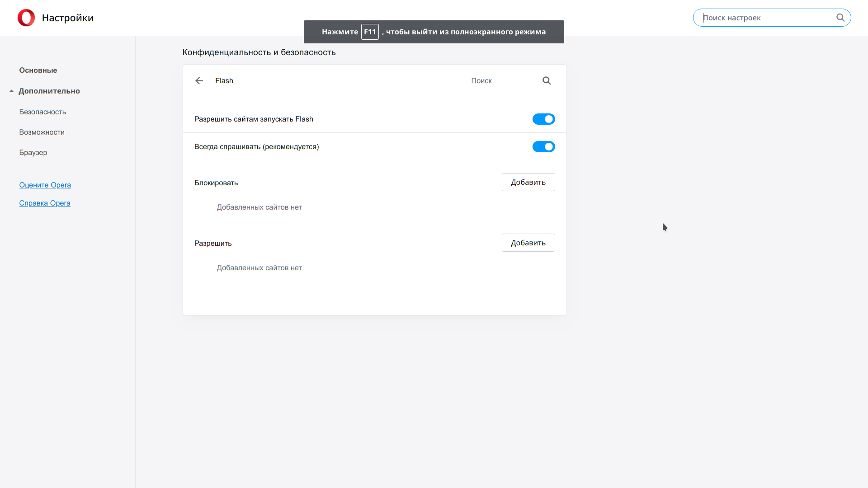
Task: Add a site to the Блокировать list
Action: click(x=528, y=182)
